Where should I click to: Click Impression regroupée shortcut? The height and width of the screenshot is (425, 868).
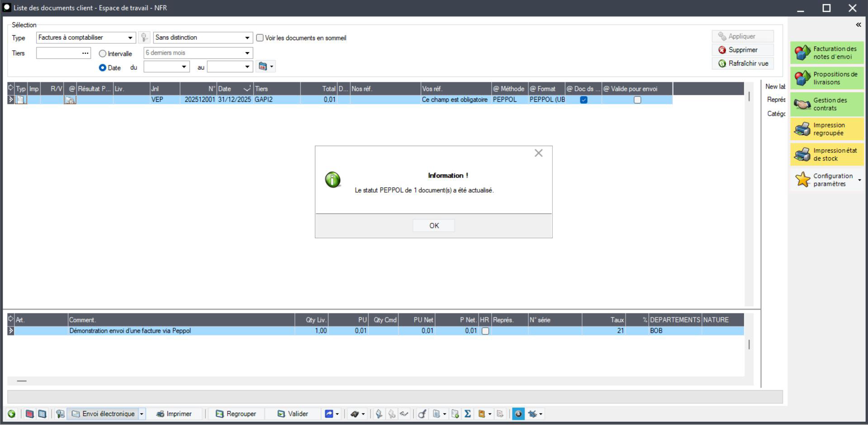click(827, 129)
